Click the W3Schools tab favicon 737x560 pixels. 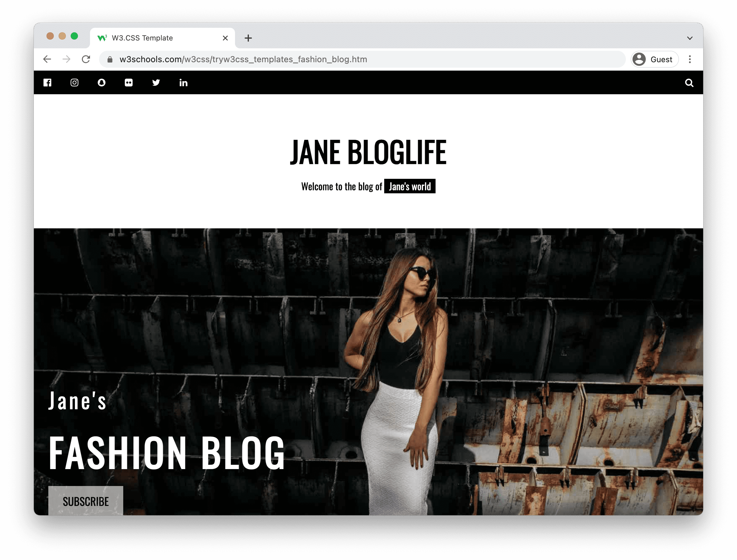[102, 38]
